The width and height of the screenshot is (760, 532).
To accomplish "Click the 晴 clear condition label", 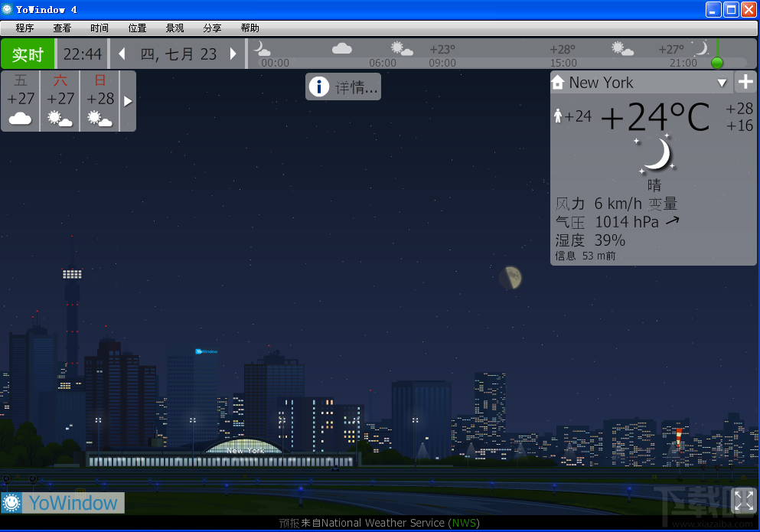I will coord(654,184).
